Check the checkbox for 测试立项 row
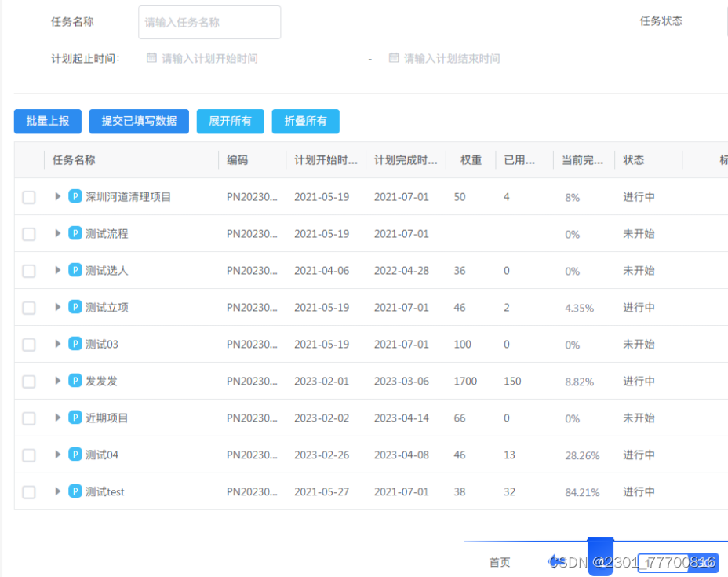 tap(29, 308)
